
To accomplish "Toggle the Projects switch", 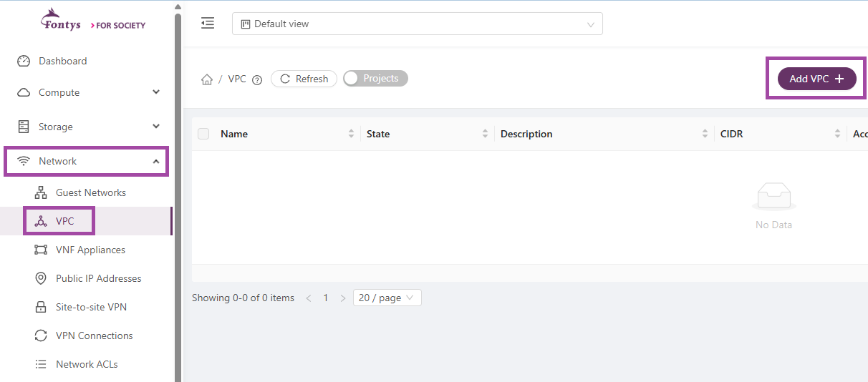I will click(375, 79).
